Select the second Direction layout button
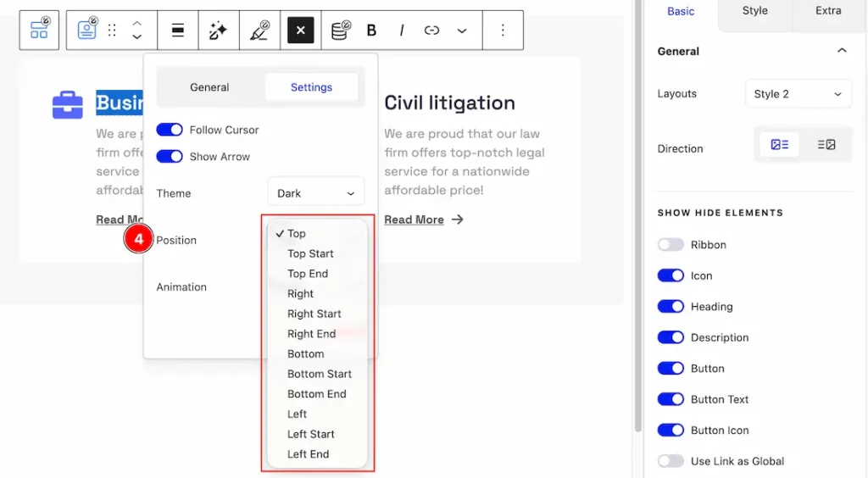Screen dimensions: 868x478 point(826,145)
